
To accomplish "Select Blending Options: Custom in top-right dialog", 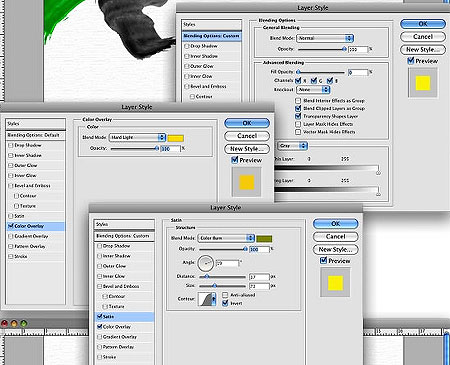I will click(x=212, y=36).
